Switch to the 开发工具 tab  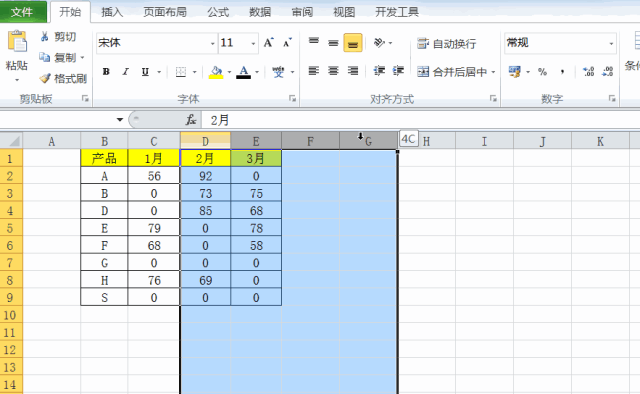397,12
